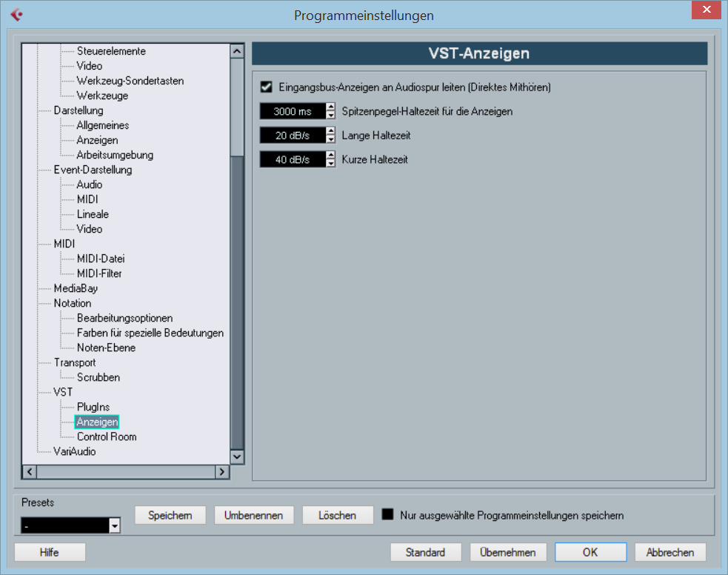The width and height of the screenshot is (728, 575).
Task: Reset settings with the Standard button
Action: 426,552
